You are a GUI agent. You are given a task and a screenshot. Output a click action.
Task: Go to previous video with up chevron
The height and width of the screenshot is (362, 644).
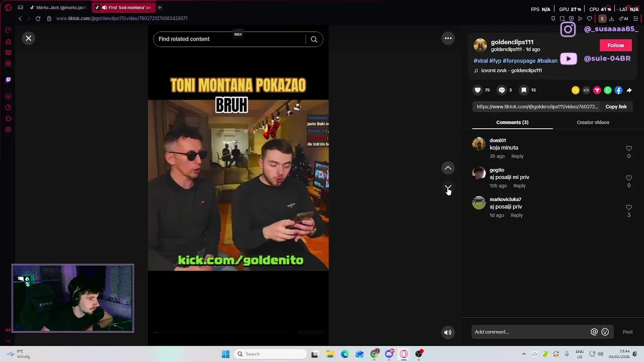tap(448, 168)
